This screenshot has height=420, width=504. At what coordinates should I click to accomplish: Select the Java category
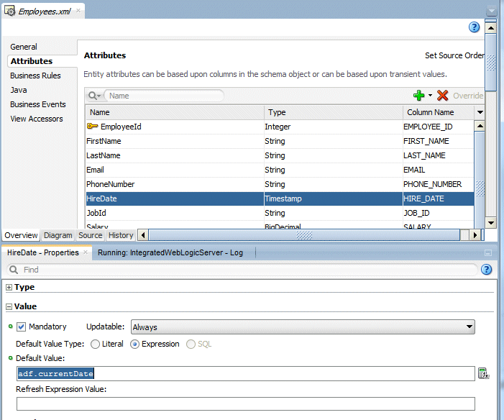coord(18,90)
